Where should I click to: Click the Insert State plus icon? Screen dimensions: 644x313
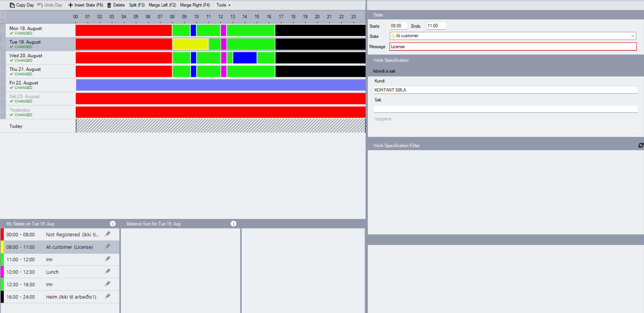click(70, 5)
